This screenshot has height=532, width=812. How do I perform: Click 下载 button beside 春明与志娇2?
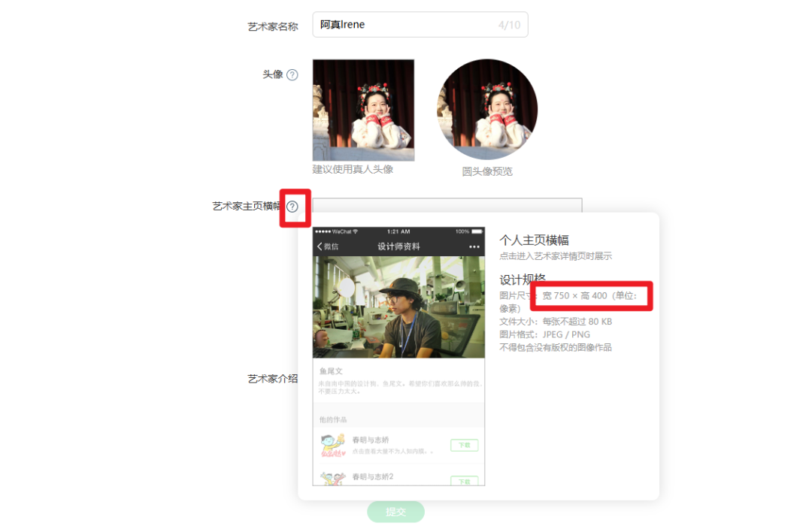click(465, 480)
